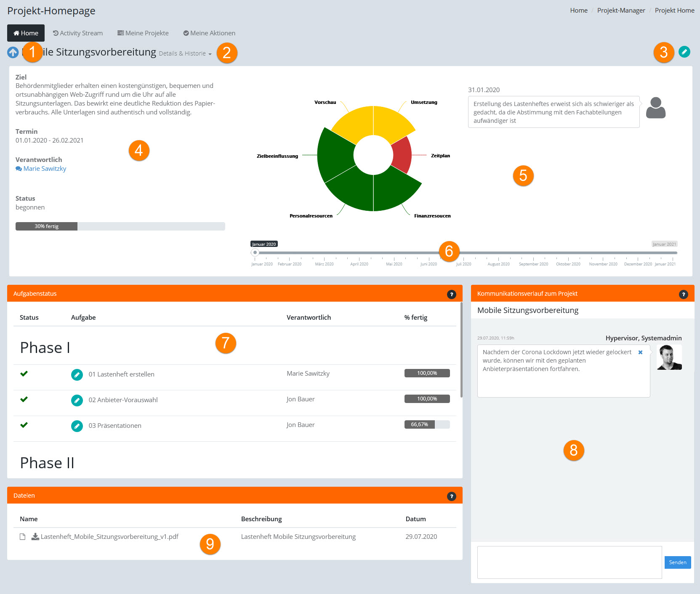The image size is (700, 594).
Task: Click the Senden button
Action: pos(677,562)
